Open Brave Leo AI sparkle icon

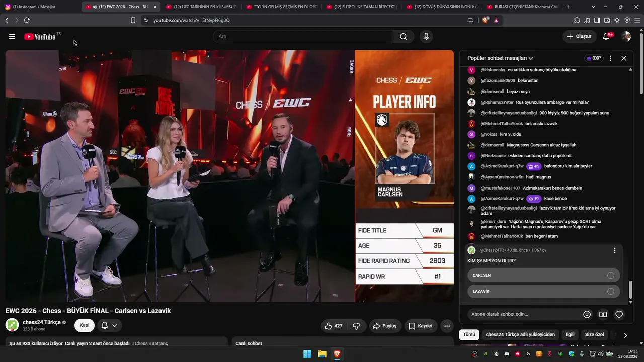point(617,20)
